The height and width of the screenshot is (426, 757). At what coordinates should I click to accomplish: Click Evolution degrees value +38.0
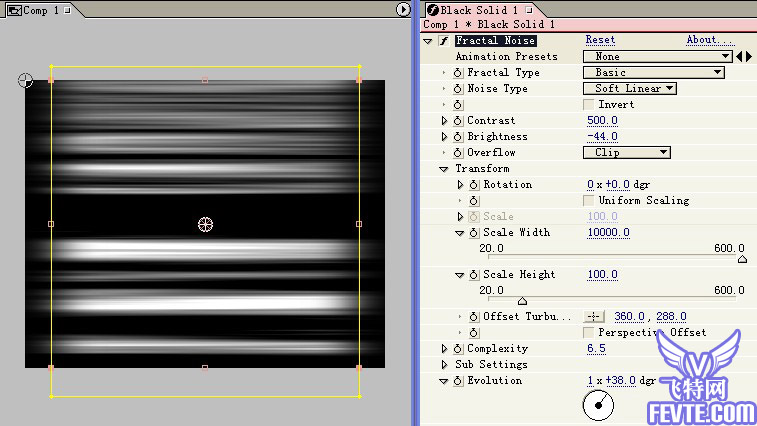[620, 381]
